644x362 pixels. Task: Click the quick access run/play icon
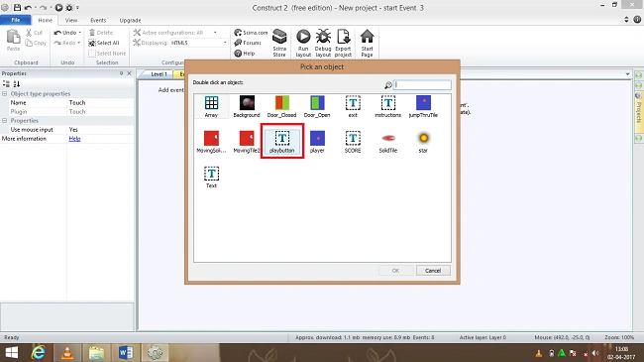pos(58,7)
